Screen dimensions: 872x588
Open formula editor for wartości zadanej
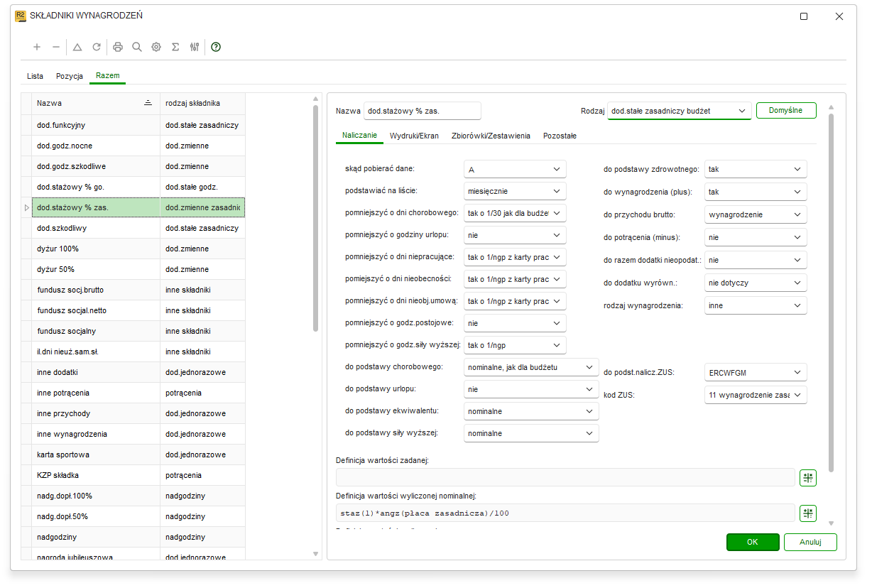[808, 477]
